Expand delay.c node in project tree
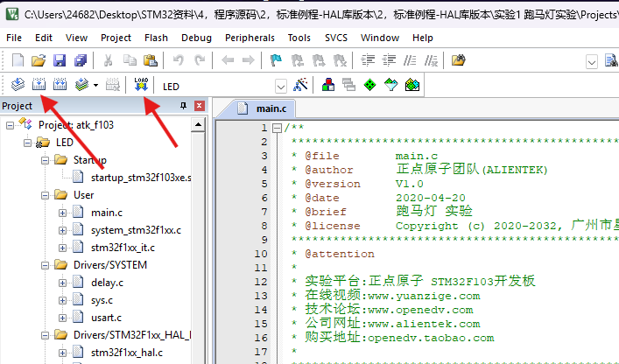The image size is (619, 364). (62, 283)
